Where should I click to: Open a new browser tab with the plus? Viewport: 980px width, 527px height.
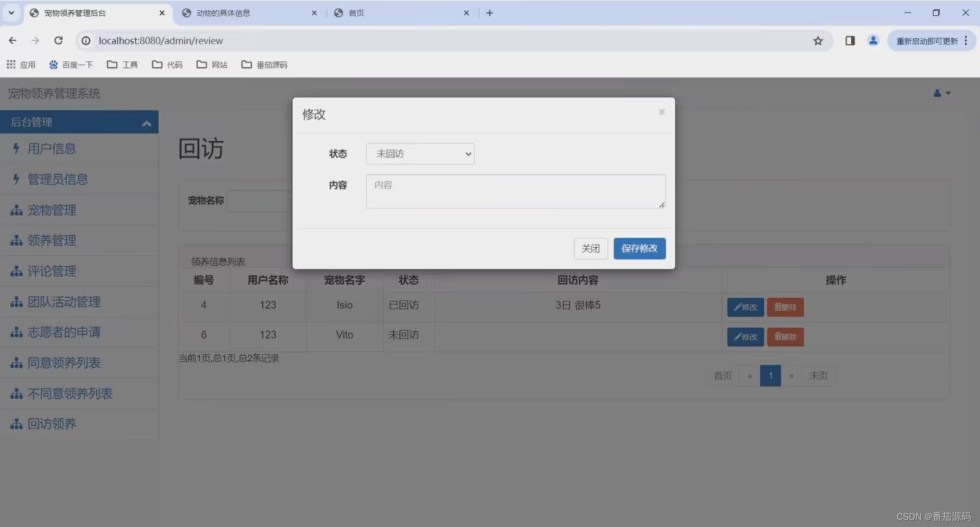tap(489, 13)
